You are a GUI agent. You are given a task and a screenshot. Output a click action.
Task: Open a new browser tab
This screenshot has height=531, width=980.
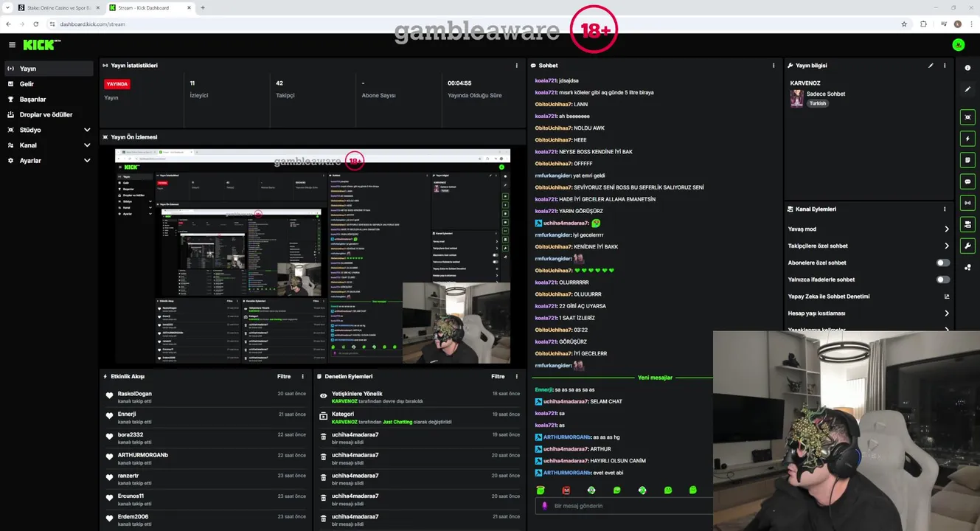(203, 8)
